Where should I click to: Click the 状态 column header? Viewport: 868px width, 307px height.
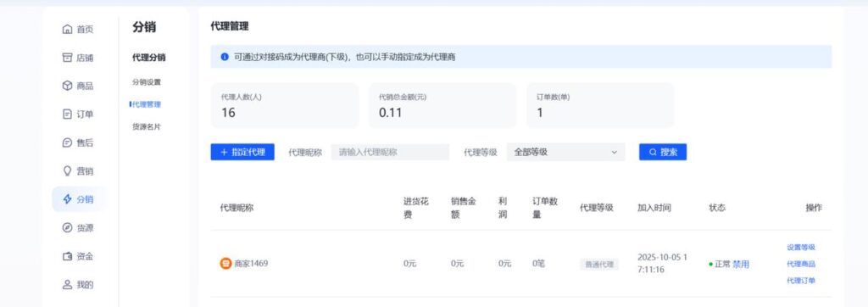717,209
